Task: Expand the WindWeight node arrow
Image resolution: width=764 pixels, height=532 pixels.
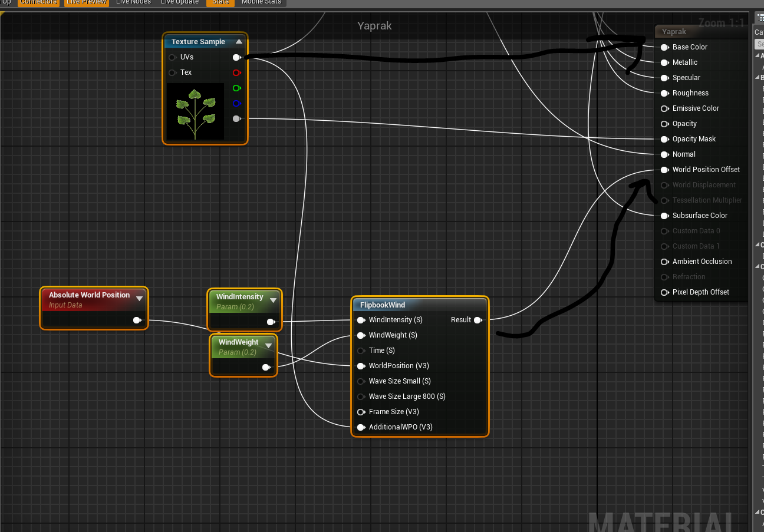Action: [x=268, y=345]
